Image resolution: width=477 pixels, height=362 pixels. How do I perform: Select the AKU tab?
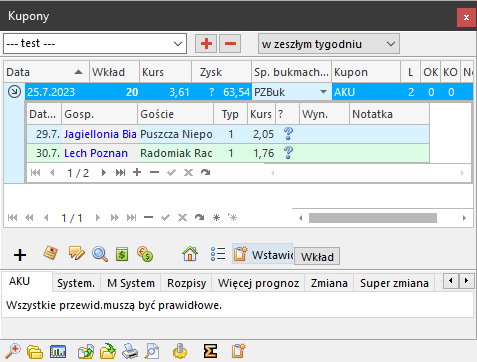[x=27, y=282]
